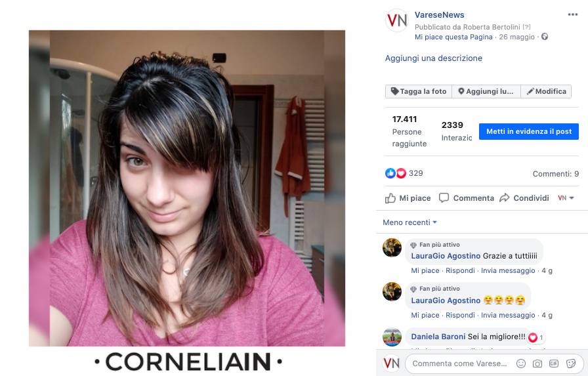
Task: Click Condividi to share the post
Action: (524, 198)
